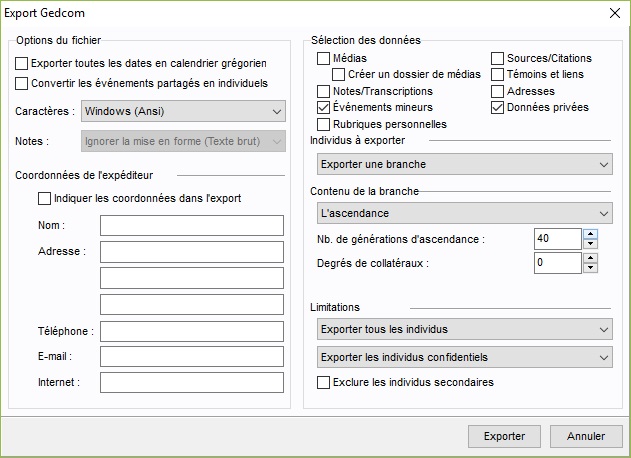The width and height of the screenshot is (631, 458).
Task: Tick Témoins et liens checkbox
Action: pos(497,74)
